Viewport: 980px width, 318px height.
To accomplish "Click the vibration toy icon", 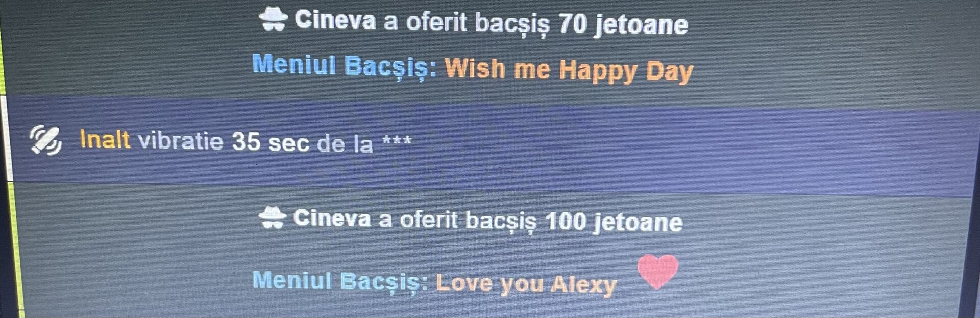I will (45, 139).
